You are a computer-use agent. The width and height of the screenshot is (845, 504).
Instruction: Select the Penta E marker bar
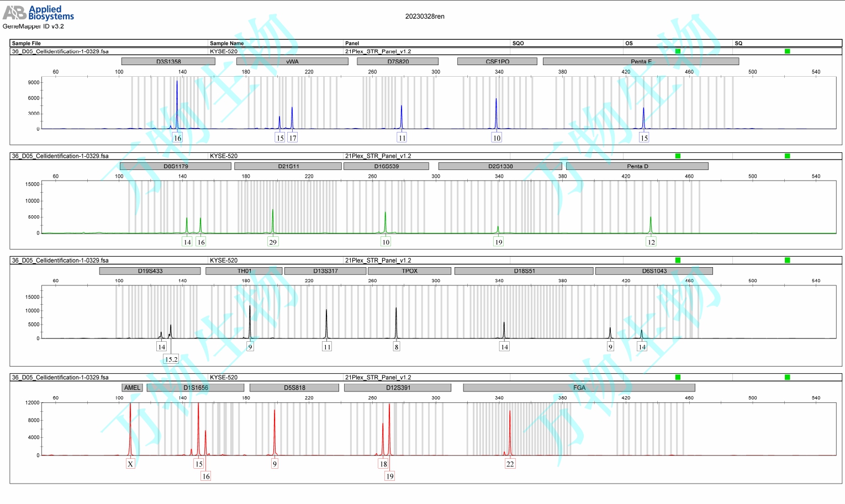tap(641, 61)
